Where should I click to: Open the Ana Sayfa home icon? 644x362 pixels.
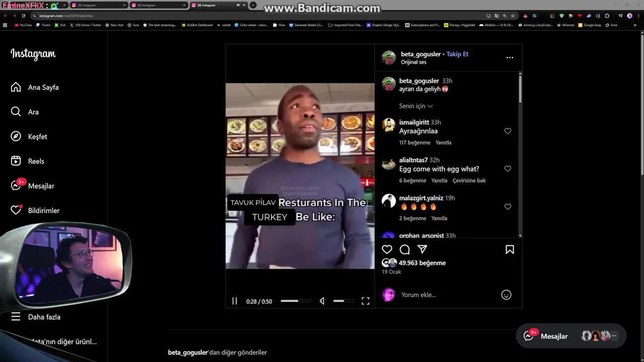tap(16, 87)
